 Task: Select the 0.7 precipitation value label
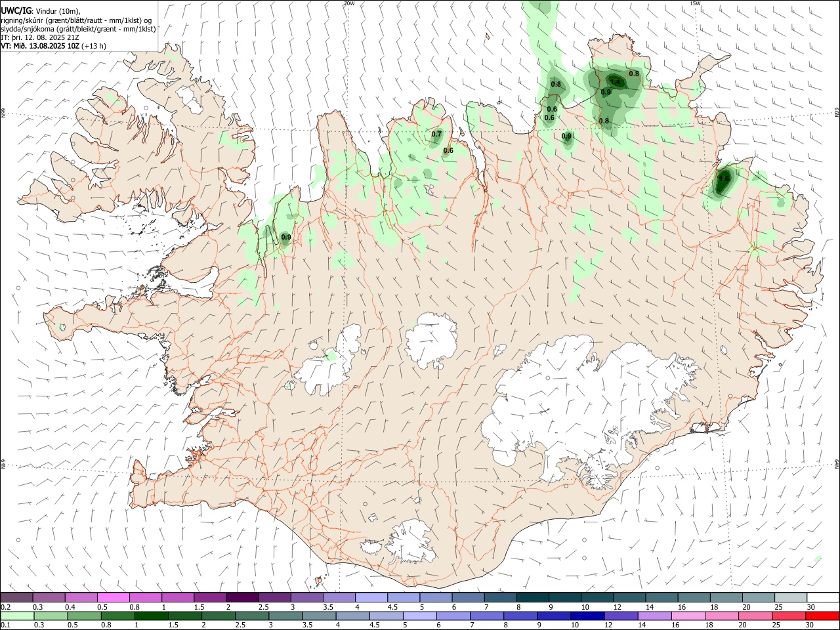[x=436, y=135]
